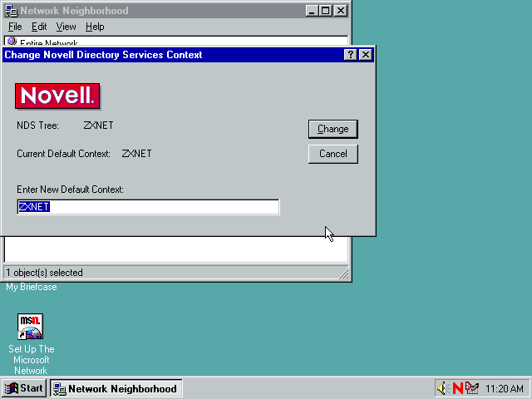Viewport: 532px width, 399px height.
Task: Click the volume speaker tray icon
Action: click(x=442, y=388)
